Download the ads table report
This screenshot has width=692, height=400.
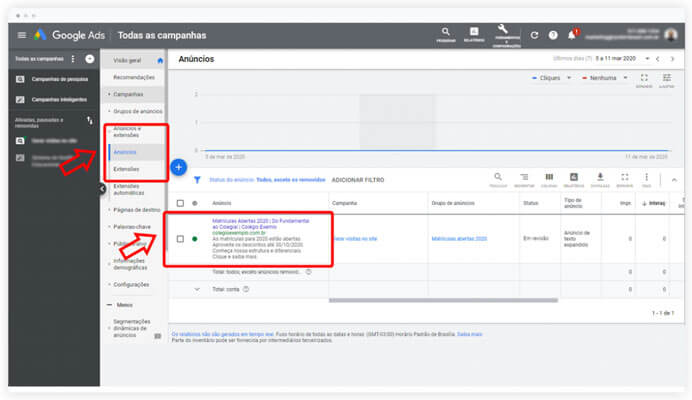click(600, 177)
